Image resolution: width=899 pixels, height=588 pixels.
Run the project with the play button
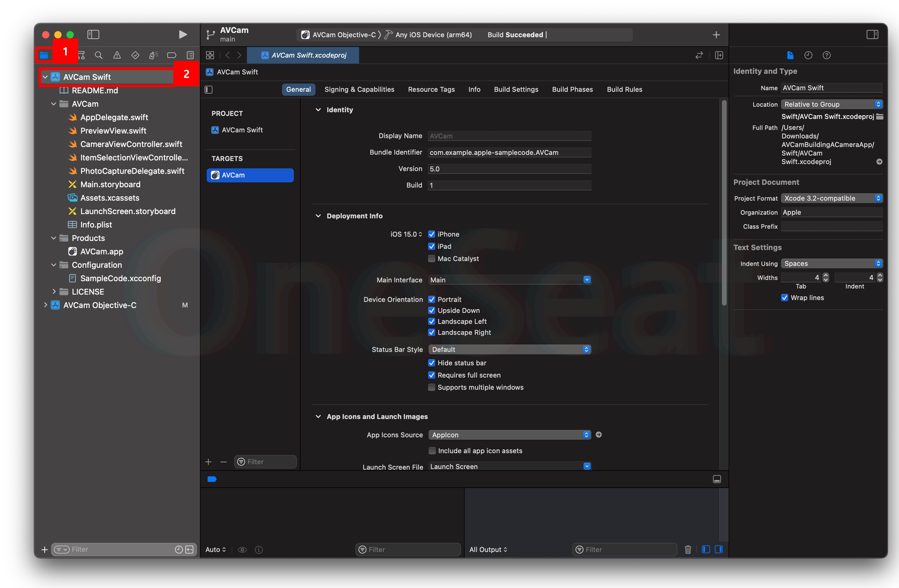183,35
